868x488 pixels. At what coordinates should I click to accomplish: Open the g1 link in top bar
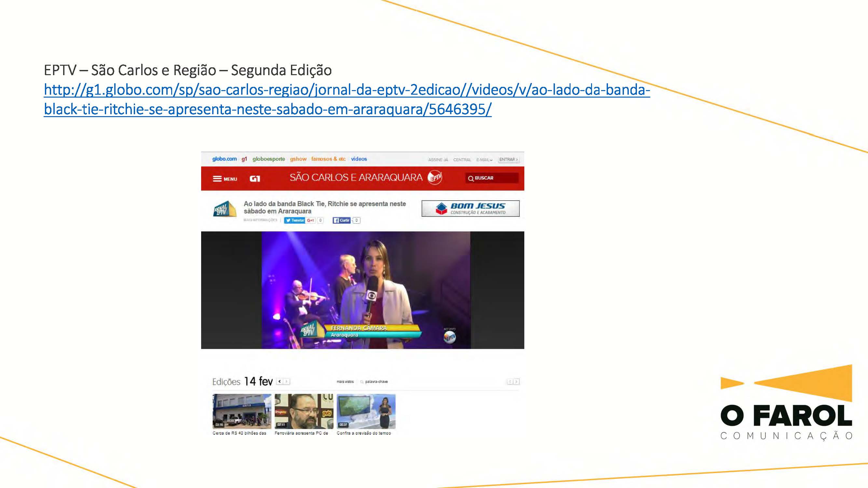click(244, 159)
